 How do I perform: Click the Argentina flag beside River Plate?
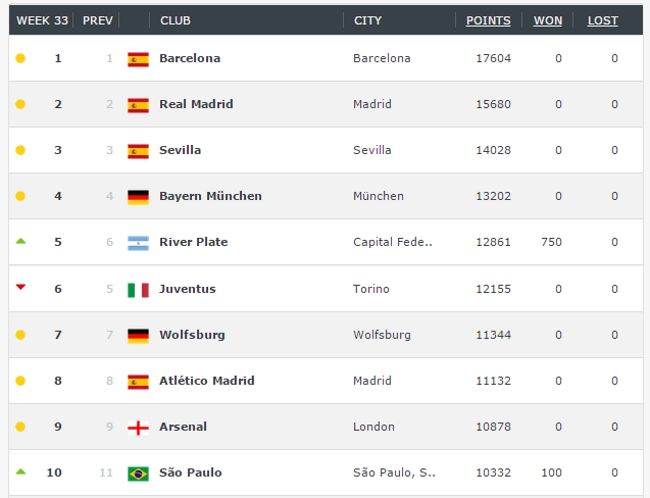(138, 243)
